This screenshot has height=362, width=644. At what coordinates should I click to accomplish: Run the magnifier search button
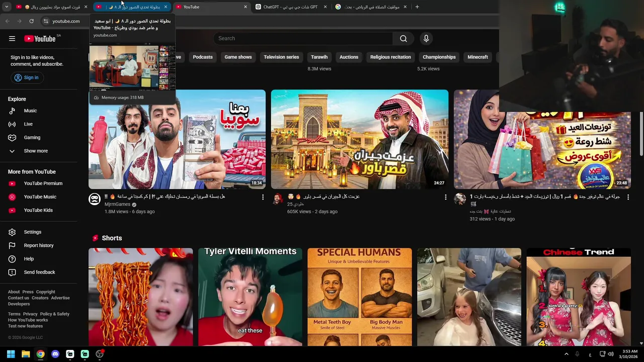[404, 39]
